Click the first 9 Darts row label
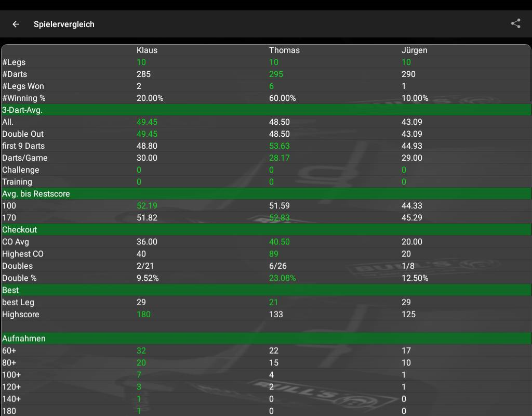Screen dimensions: 532x416 (24, 146)
